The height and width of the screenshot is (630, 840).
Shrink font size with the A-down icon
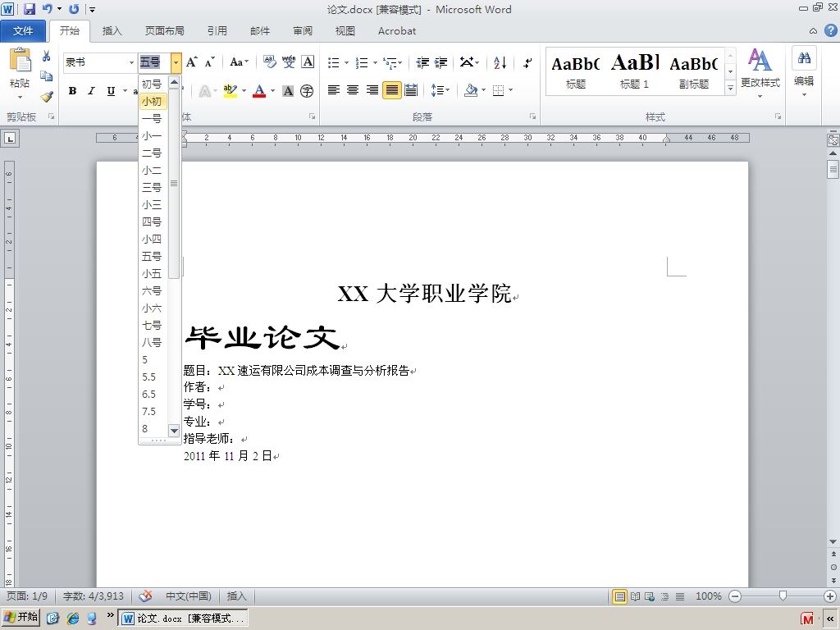pyautogui.click(x=209, y=62)
